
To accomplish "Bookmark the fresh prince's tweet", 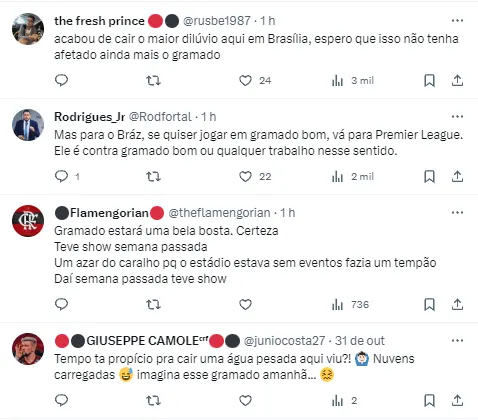I will tap(429, 80).
